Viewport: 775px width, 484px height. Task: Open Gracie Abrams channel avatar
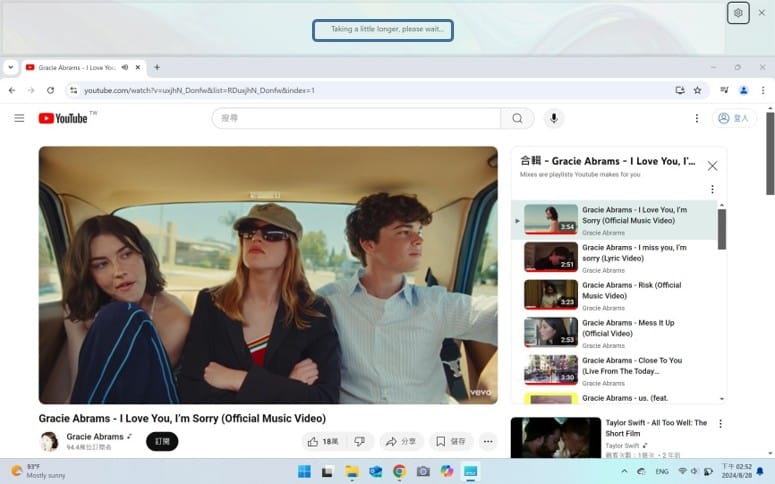pos(49,441)
